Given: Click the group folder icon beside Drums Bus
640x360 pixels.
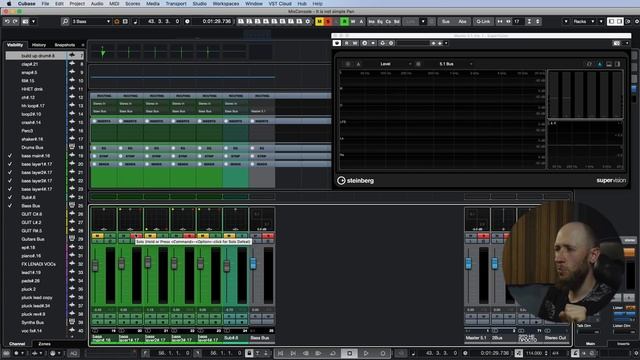Looking at the screenshot, I should point(72,147).
